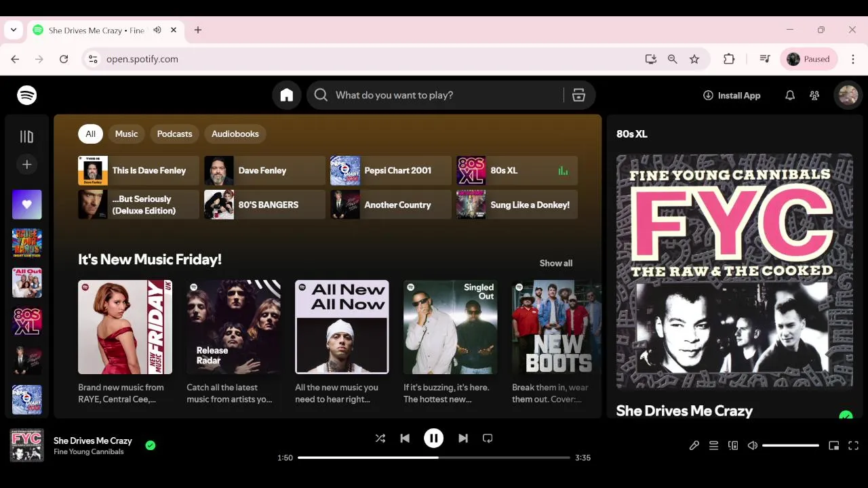This screenshot has width=868, height=488.
Task: Open Pepsi Chart 2001 shortcut
Action: click(391, 170)
